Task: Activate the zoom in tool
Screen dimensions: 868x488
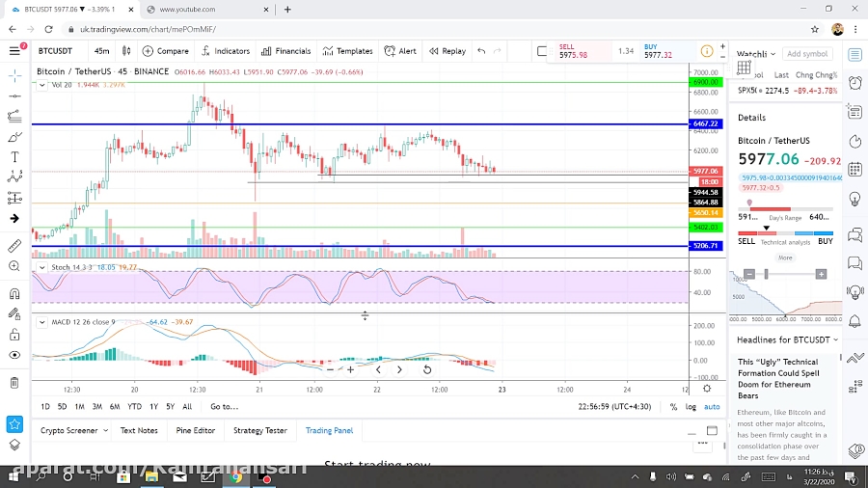Action: point(14,266)
